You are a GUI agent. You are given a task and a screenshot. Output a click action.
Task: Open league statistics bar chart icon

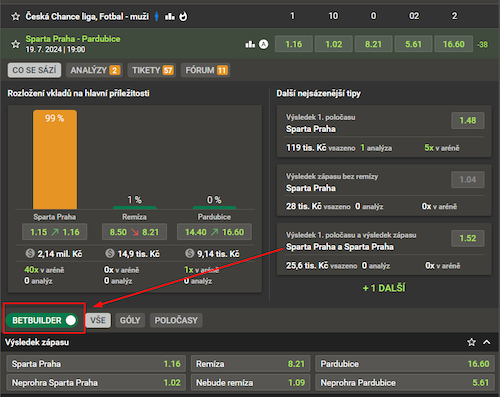click(170, 16)
